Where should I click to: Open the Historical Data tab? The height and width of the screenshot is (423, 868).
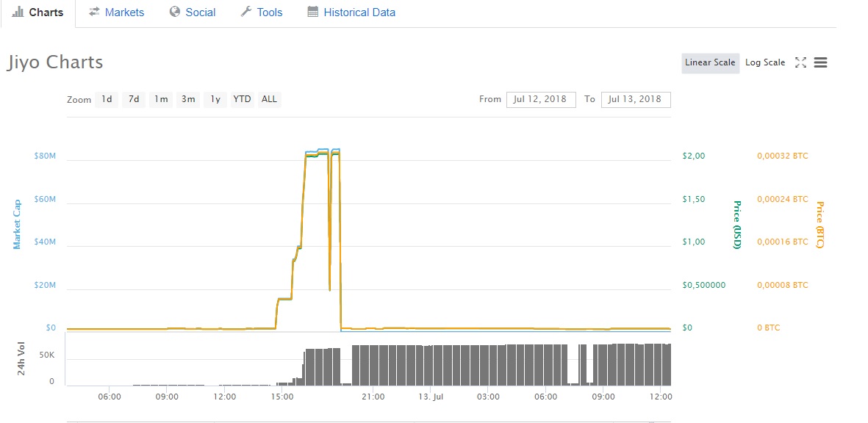[x=351, y=12]
